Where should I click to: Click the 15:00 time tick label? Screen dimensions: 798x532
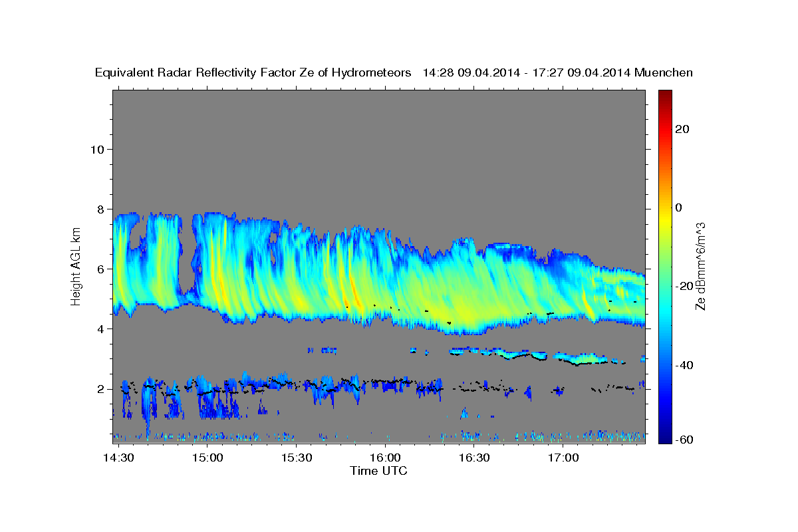pyautogui.click(x=208, y=458)
